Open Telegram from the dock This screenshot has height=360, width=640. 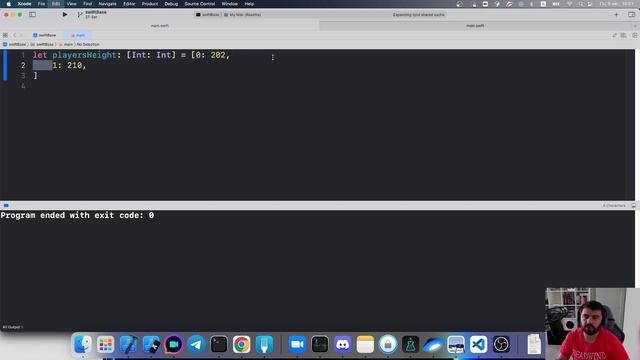(x=196, y=344)
